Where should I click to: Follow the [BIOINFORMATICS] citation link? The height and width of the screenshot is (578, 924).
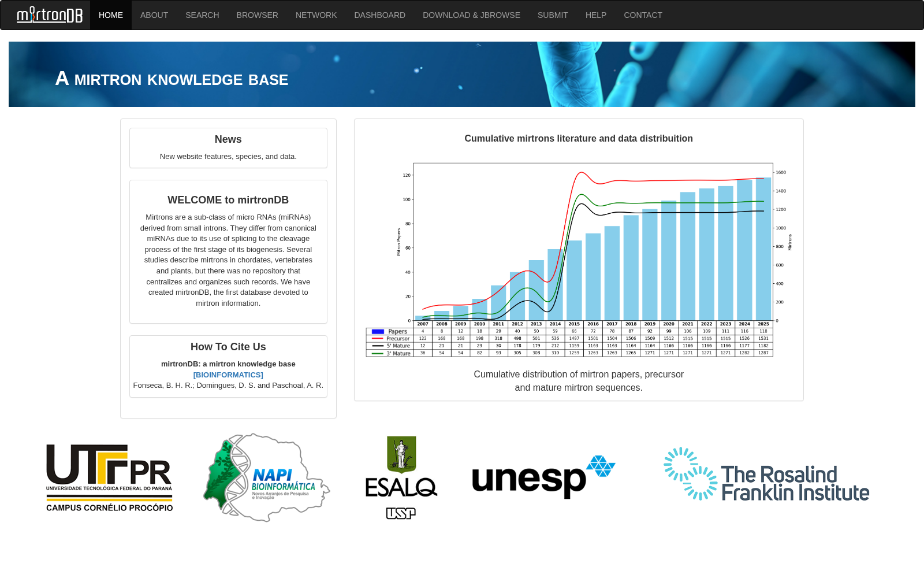click(x=228, y=375)
